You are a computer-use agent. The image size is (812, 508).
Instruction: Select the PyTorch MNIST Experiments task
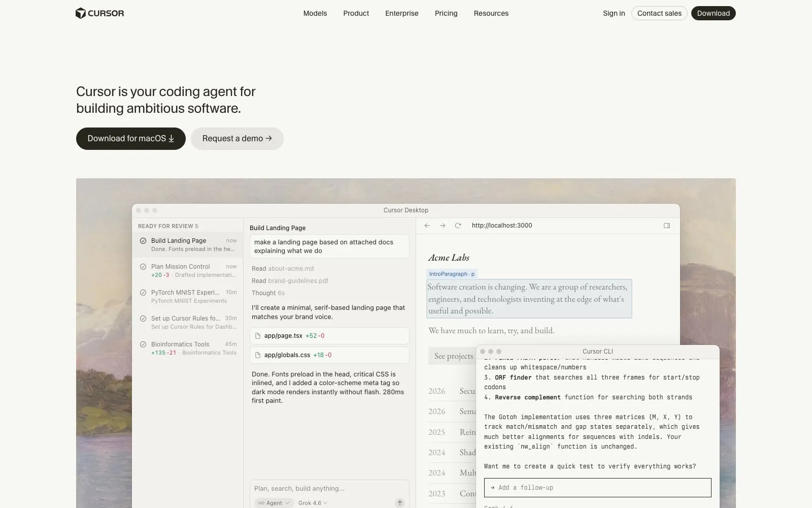click(x=188, y=297)
